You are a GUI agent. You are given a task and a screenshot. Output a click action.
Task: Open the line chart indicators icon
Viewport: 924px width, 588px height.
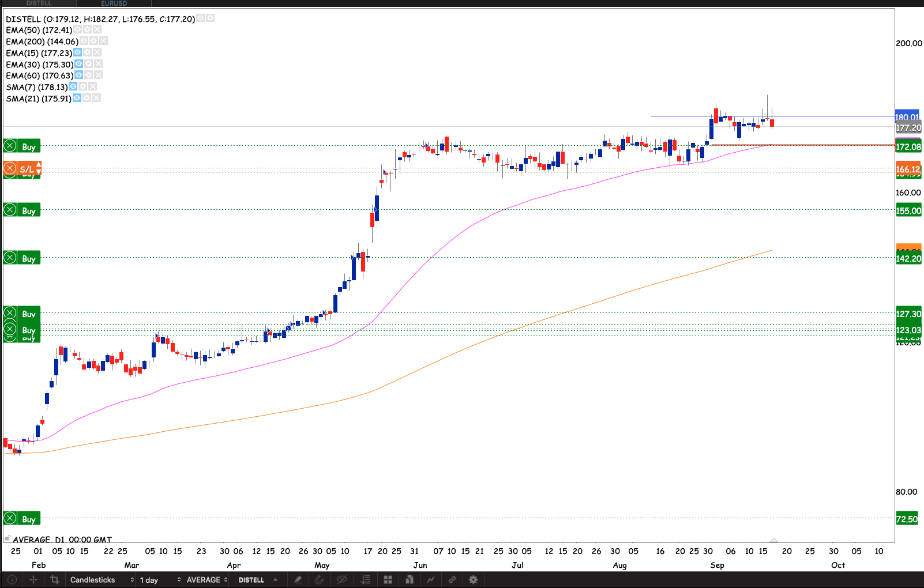pyautogui.click(x=430, y=580)
